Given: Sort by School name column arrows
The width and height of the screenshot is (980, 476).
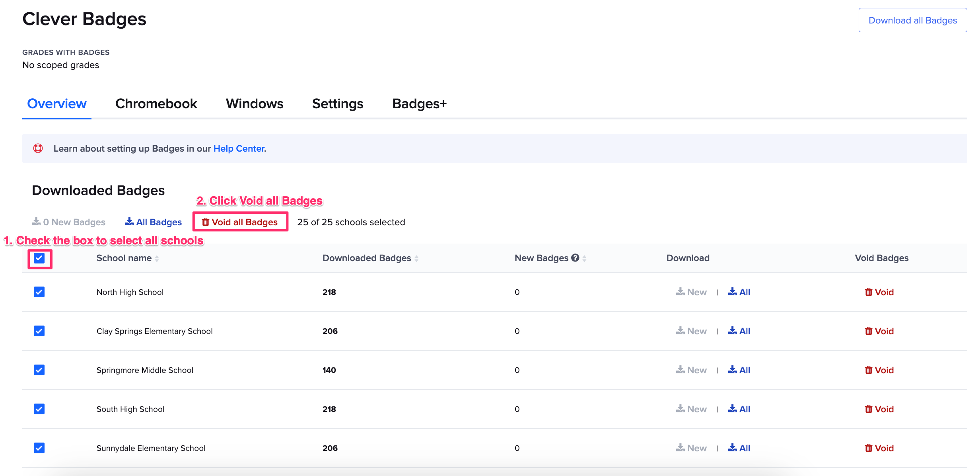Looking at the screenshot, I should click(157, 259).
